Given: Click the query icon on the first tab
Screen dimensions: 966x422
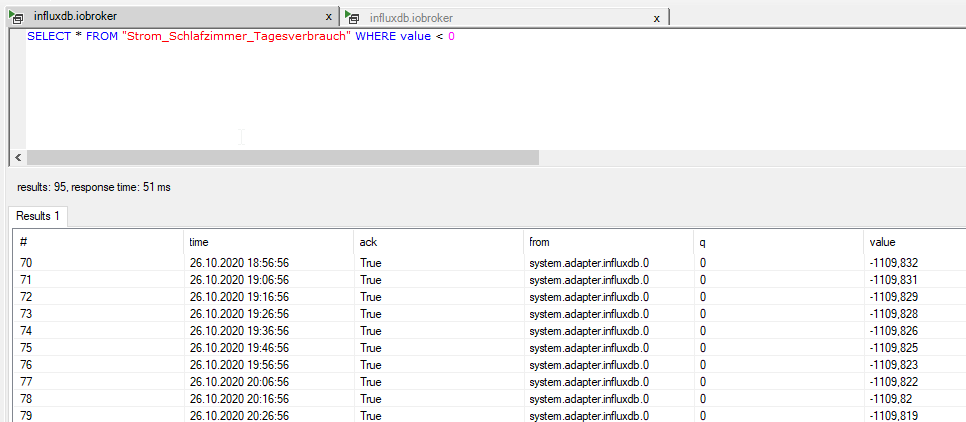Looking at the screenshot, I should [x=16, y=17].
